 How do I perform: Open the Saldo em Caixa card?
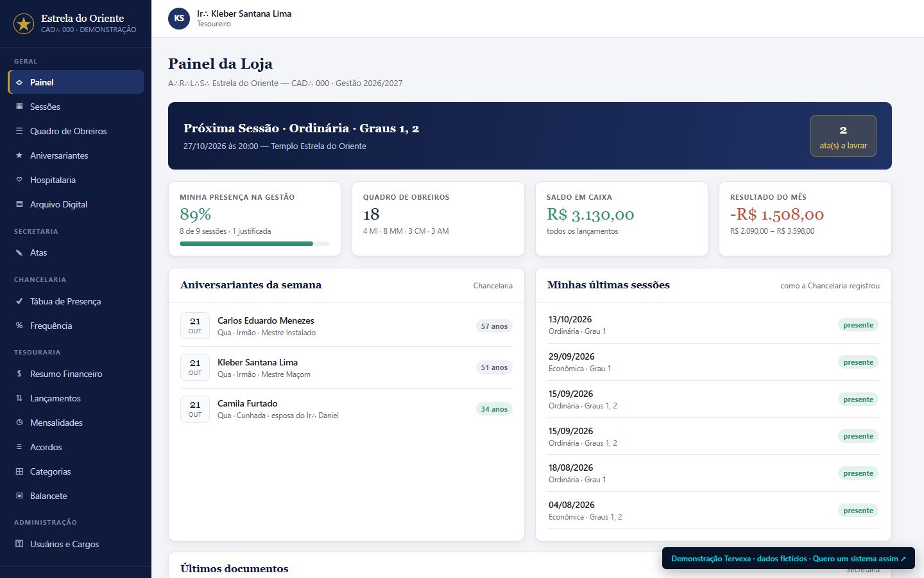point(622,218)
